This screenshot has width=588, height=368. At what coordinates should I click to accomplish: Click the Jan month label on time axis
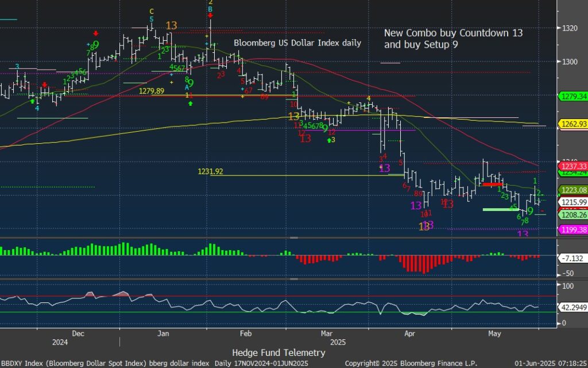[x=163, y=333]
